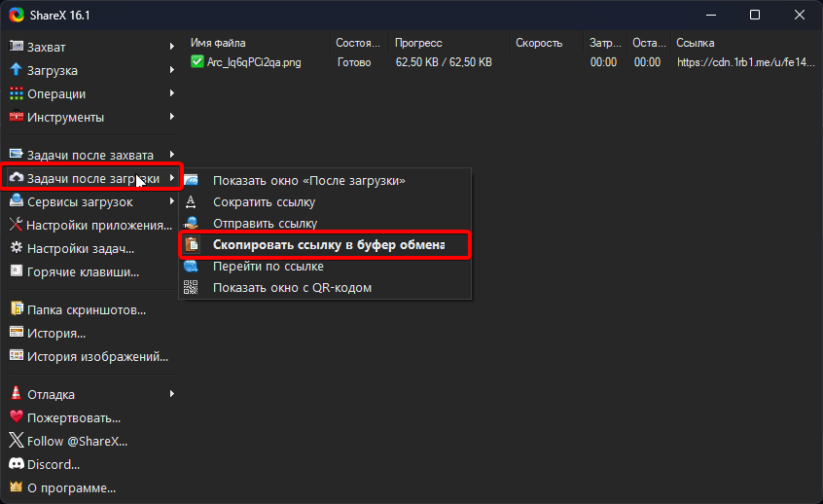Open the Инструменты menu label
Screen dimensions: 823x504
[65, 117]
